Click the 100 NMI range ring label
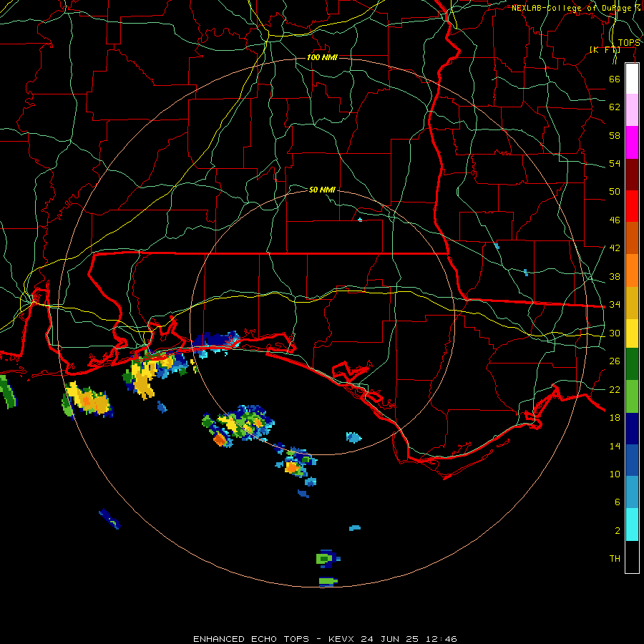Screen dimensions: 644x644 (322, 57)
